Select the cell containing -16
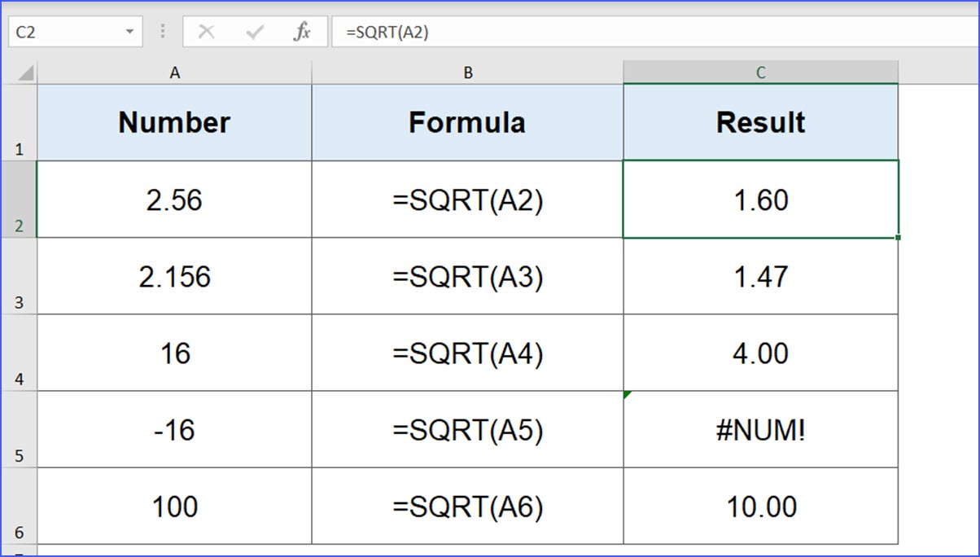 (174, 429)
